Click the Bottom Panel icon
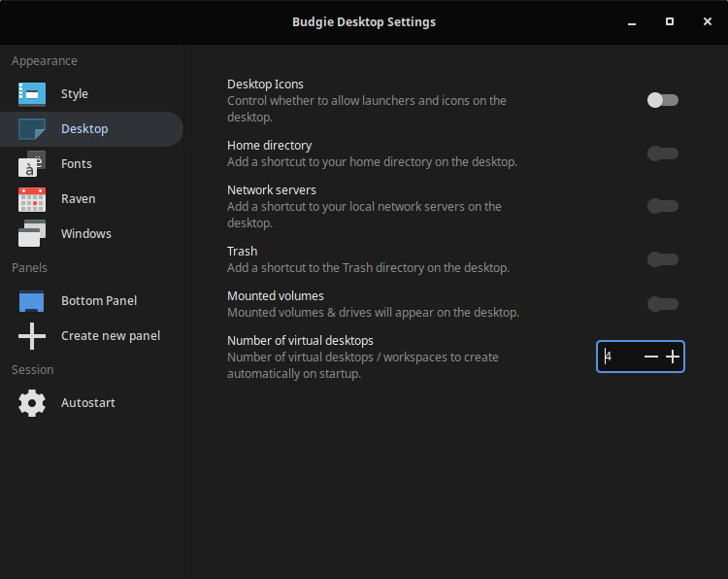Viewport: 728px width, 579px height. pyautogui.click(x=32, y=301)
